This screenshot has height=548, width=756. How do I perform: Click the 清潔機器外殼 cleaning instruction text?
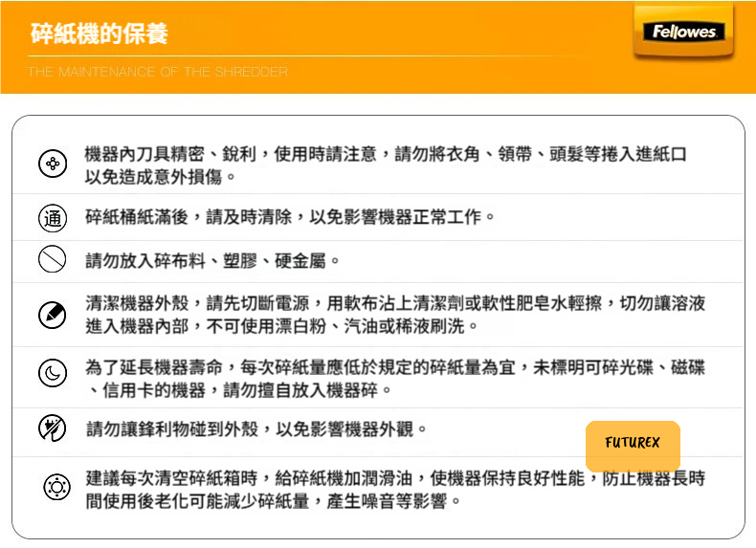tap(395, 304)
